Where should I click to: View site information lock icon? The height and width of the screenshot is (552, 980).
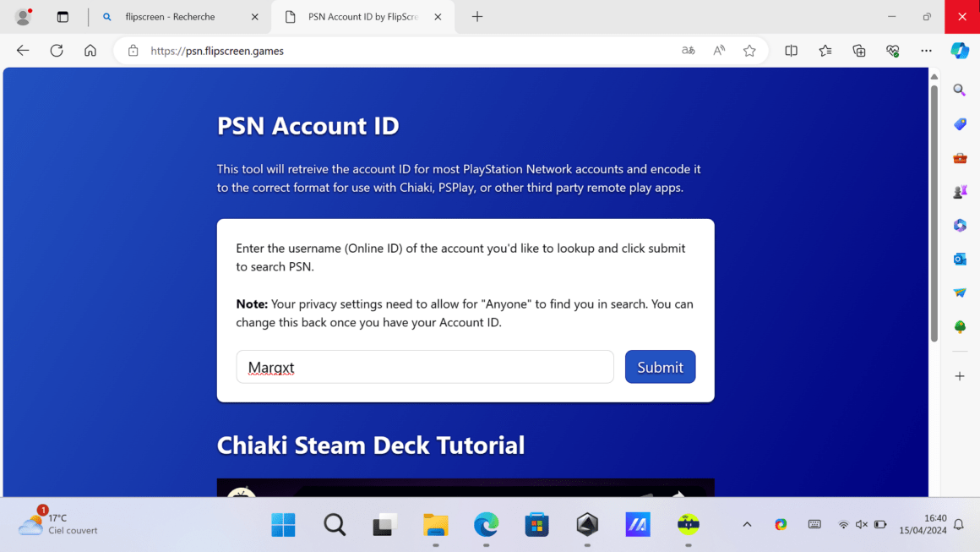point(133,51)
